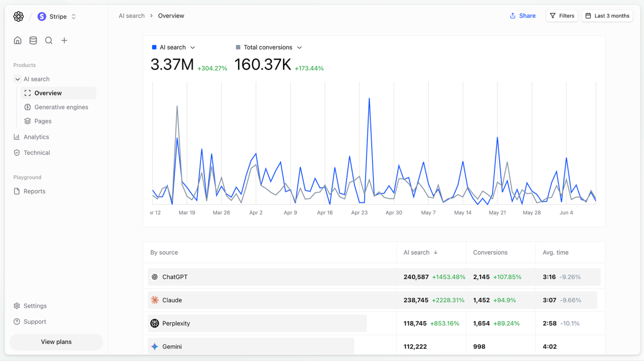Click the Technical shield icon
Screen dimensions: 644x361
coord(17,152)
